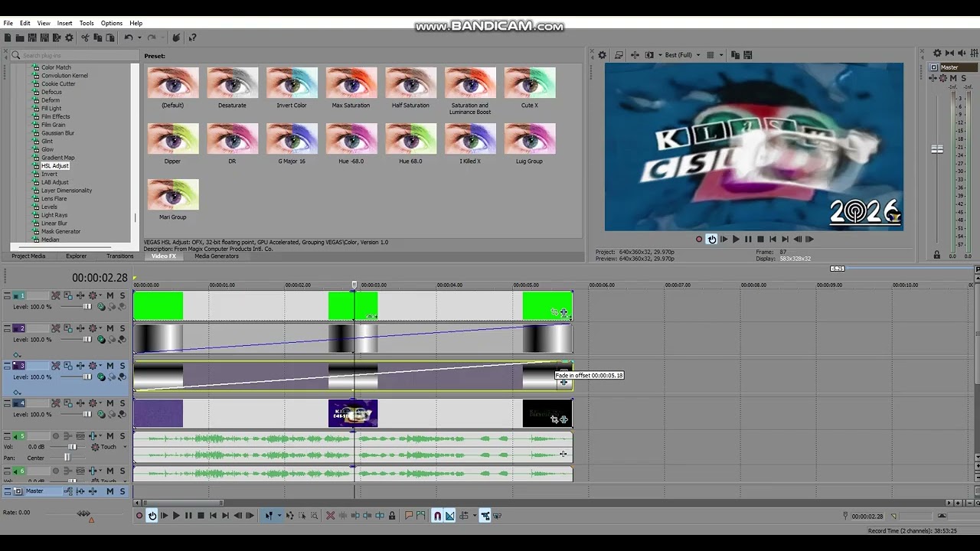Image resolution: width=980 pixels, height=551 pixels.
Task: Open Master Bus audio properties gear
Action: click(937, 54)
